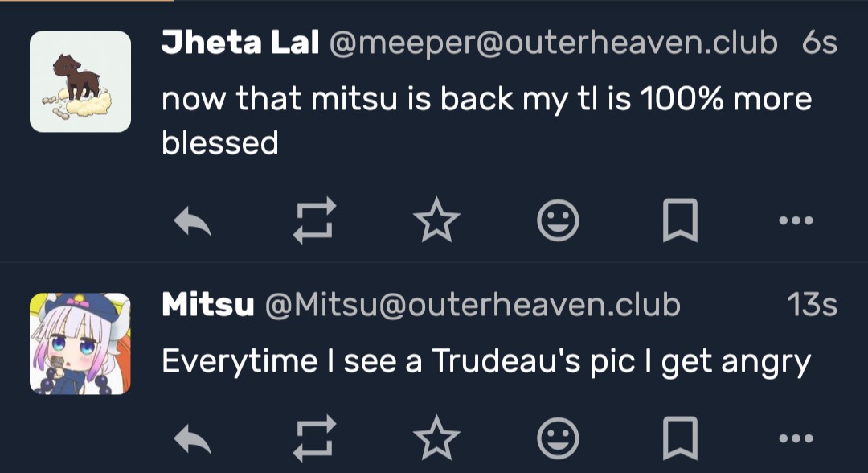This screenshot has height=473, width=868.
Task: Open Jheta Lal's profile avatar
Action: pos(80,81)
